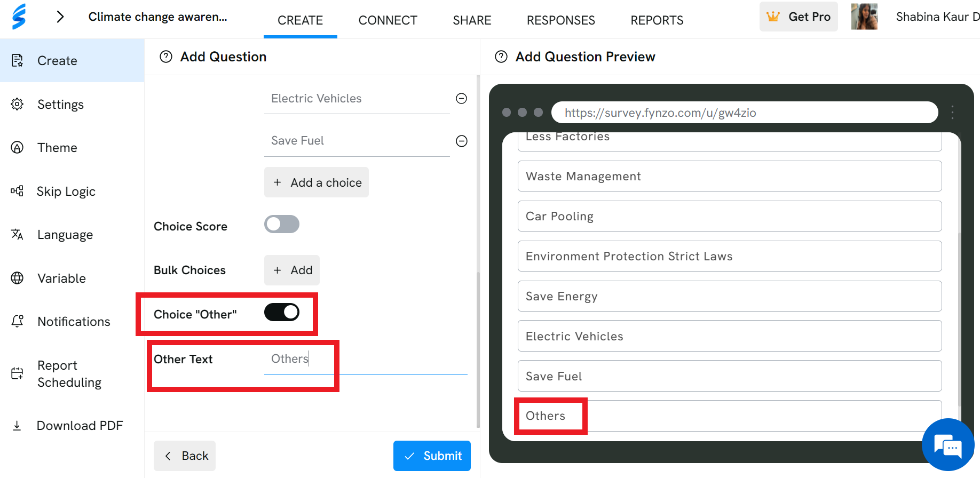Switch to the CONNECT tab
Viewport: 980px width, 478px height.
(x=388, y=20)
